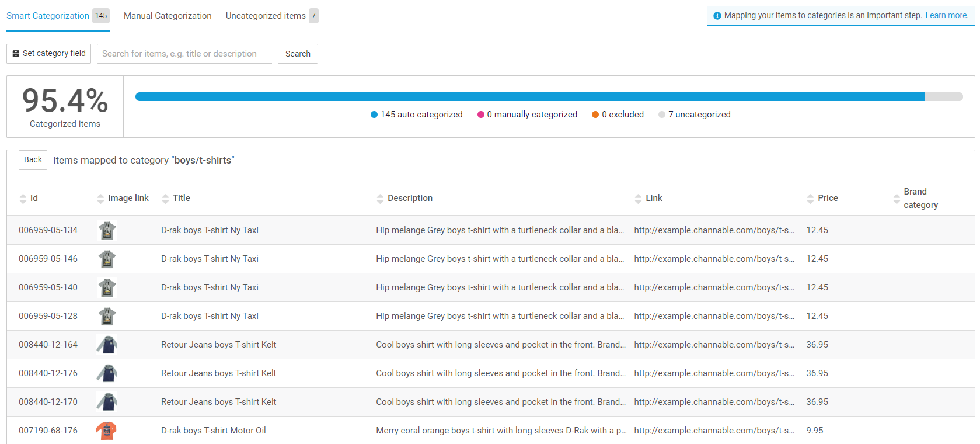This screenshot has width=980, height=444.
Task: Switch to Manual Categorization tab
Action: coord(168,16)
